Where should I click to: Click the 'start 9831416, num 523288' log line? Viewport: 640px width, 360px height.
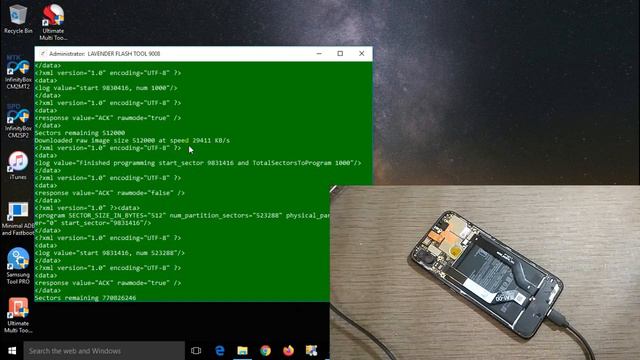point(109,253)
